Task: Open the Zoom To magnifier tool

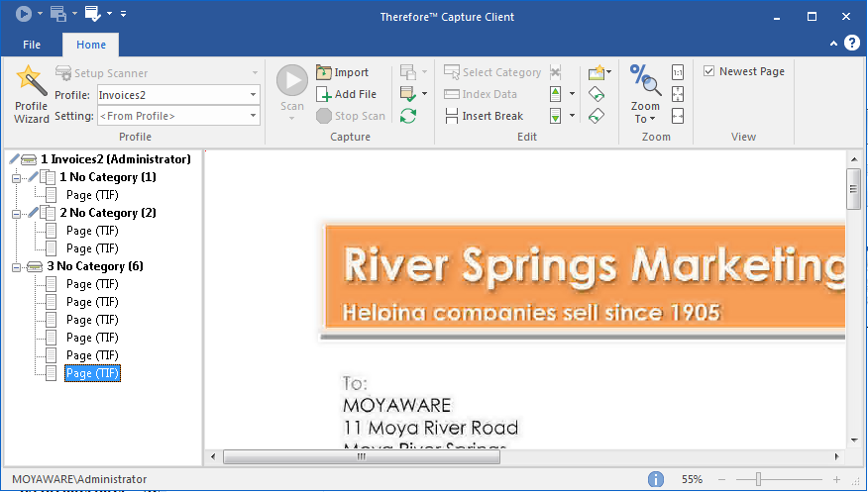Action: click(645, 94)
